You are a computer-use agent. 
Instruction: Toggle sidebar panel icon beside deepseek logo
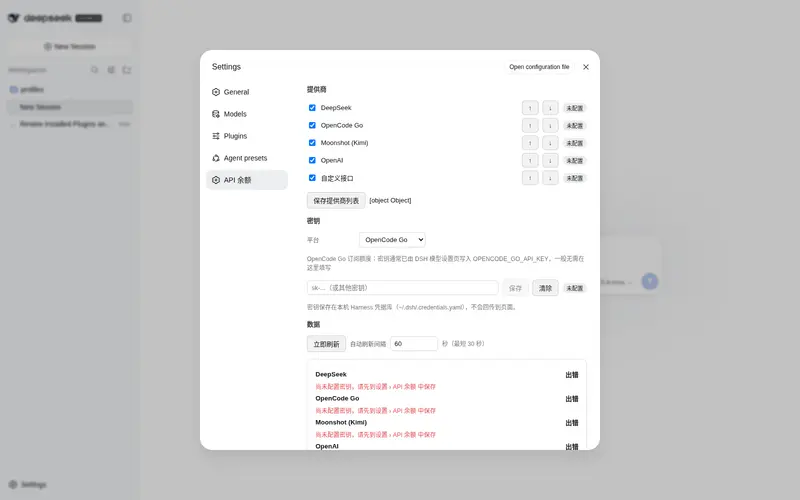[x=127, y=18]
